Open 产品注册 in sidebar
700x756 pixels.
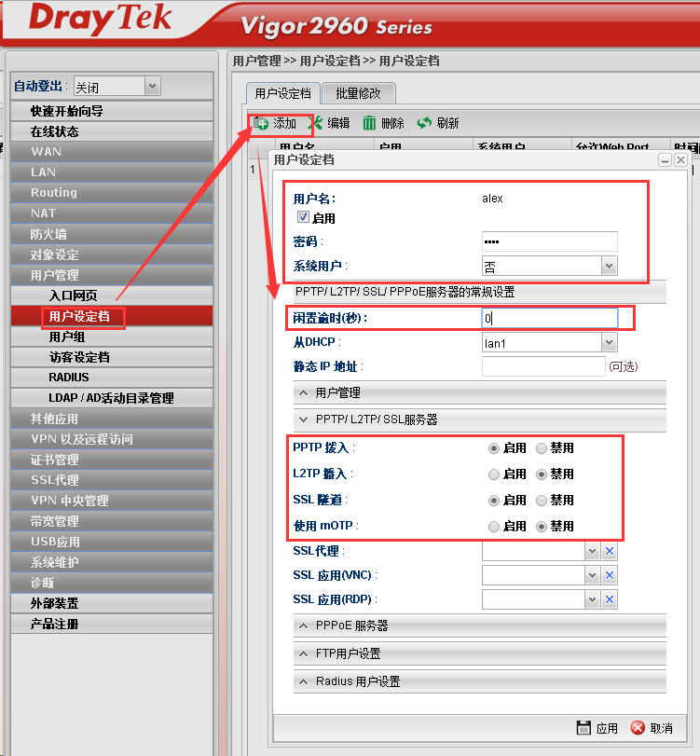112,624
